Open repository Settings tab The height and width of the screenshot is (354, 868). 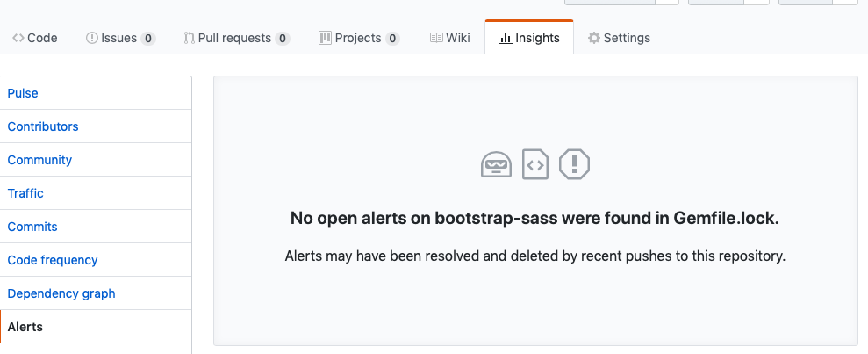[x=619, y=38]
